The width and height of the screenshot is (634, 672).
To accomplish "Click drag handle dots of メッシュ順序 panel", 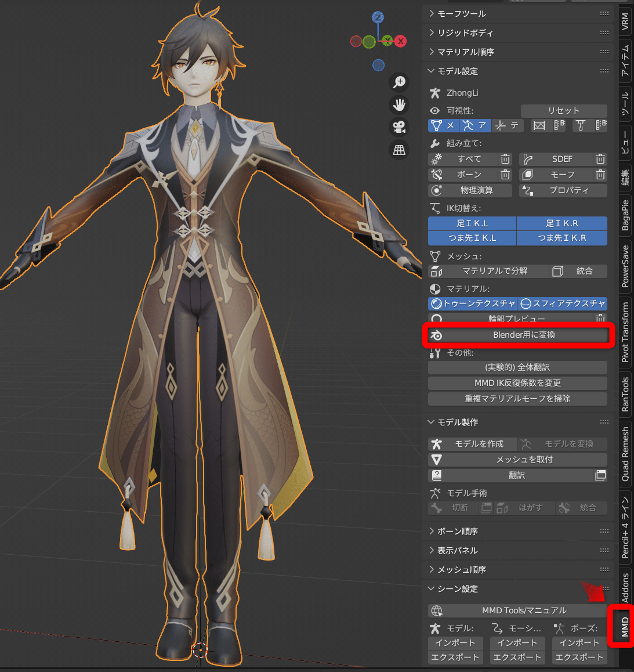I will point(604,569).
